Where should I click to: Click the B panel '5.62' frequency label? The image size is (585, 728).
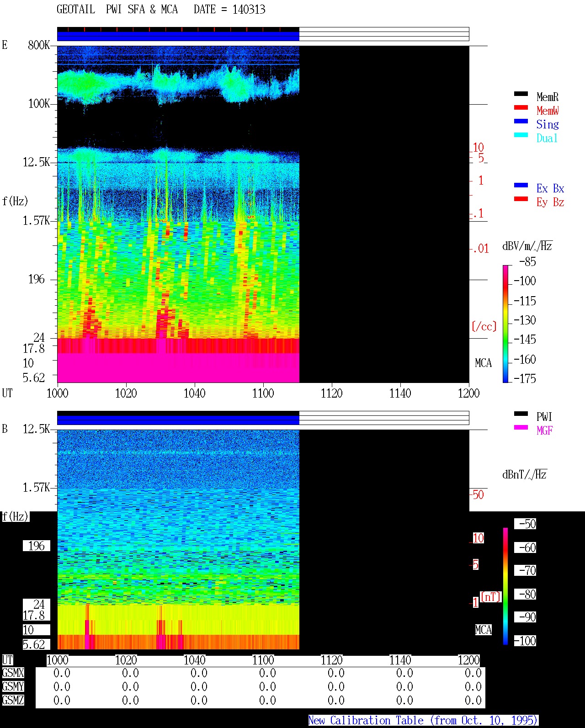pyautogui.click(x=34, y=644)
